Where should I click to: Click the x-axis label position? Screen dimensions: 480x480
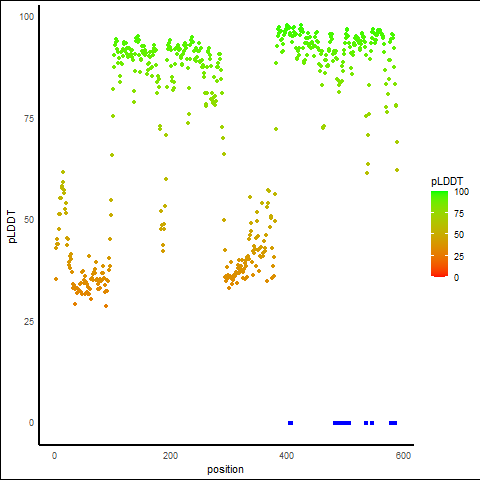pyautogui.click(x=225, y=469)
